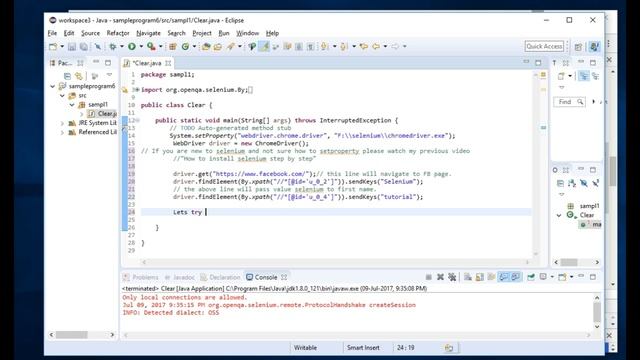
Task: Click the Back navigation yellow arrow
Action: [x=376, y=47]
